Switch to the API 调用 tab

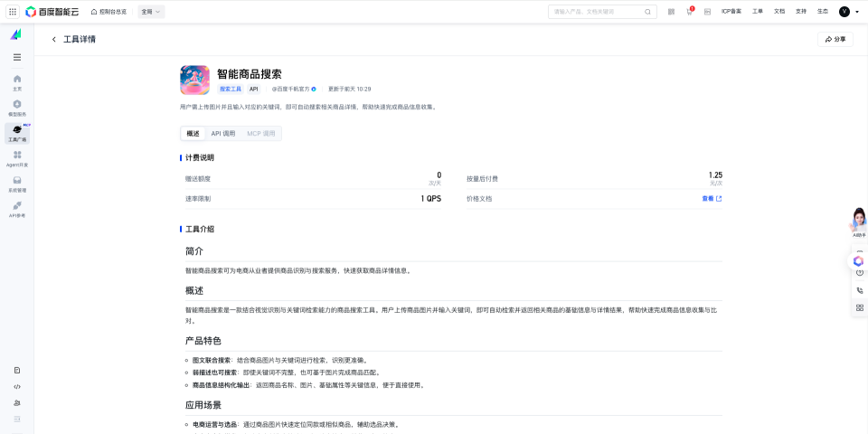pyautogui.click(x=222, y=134)
